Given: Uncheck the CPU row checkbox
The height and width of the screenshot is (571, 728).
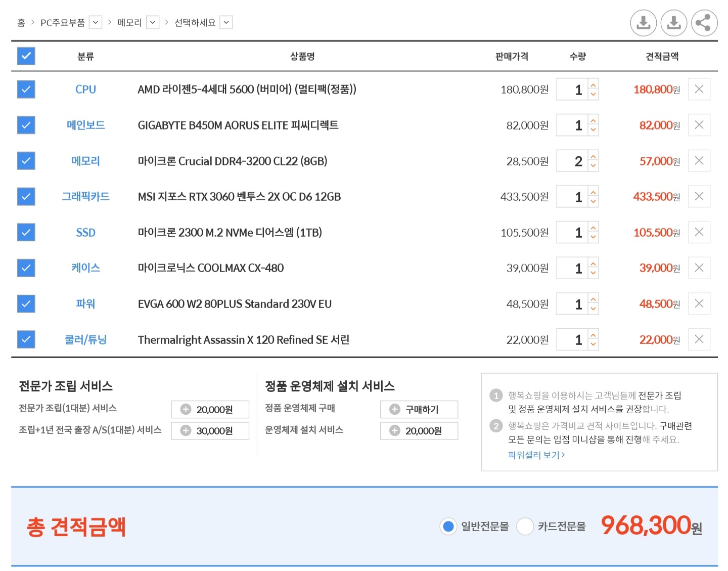Looking at the screenshot, I should click(26, 89).
